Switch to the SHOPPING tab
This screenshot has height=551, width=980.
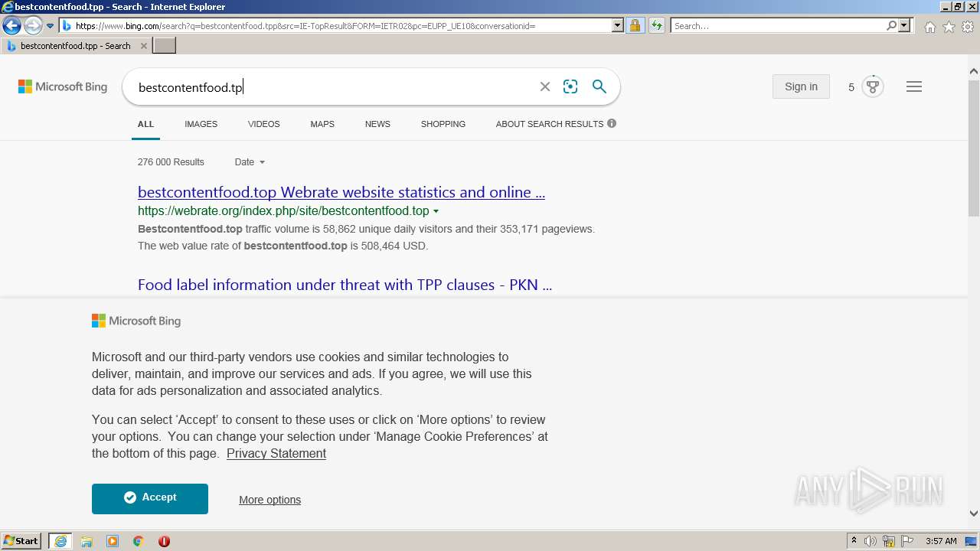[443, 124]
